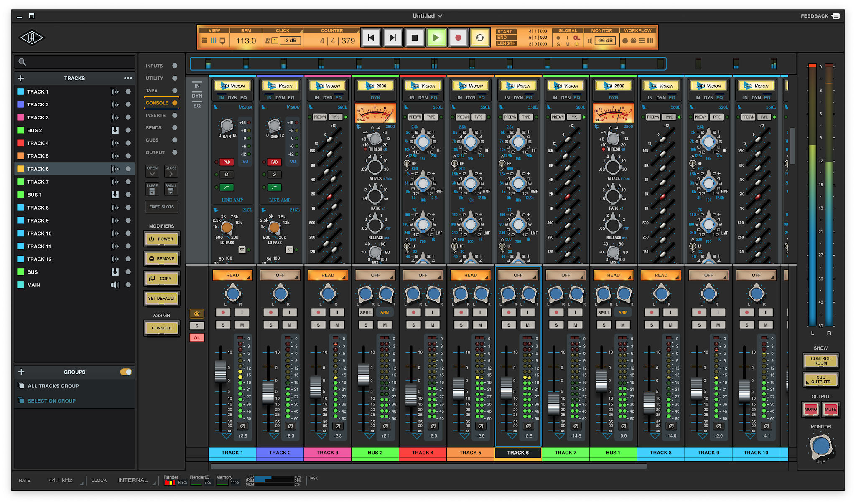Open TRACK 10 OFF automation dropdown
The width and height of the screenshot is (856, 504).
[756, 275]
